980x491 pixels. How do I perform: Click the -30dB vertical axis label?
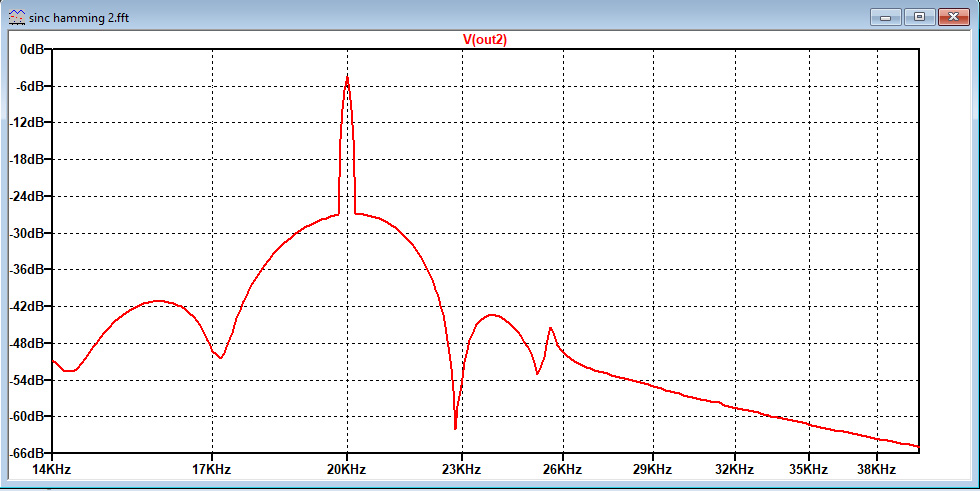27,233
